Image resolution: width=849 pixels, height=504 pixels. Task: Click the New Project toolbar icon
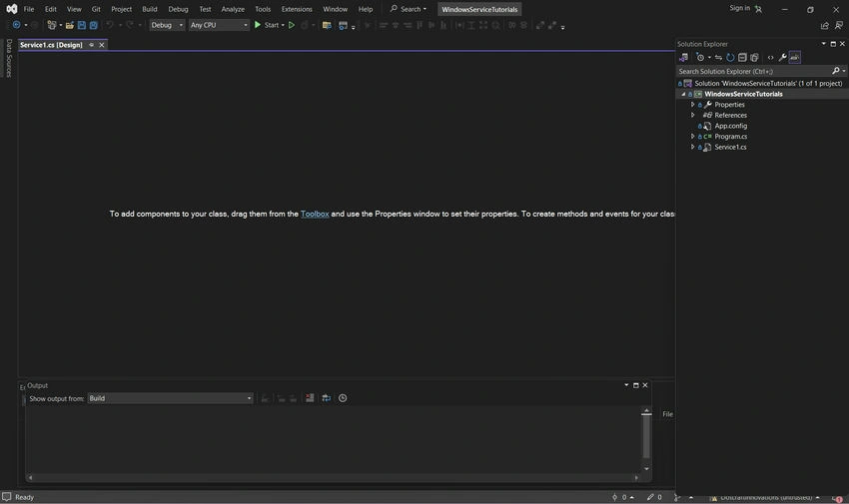point(51,25)
